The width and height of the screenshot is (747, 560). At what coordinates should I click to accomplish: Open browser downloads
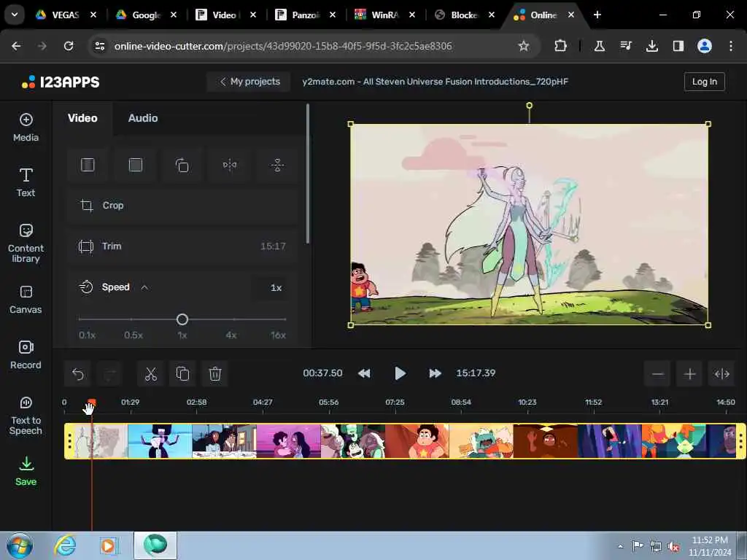(651, 46)
